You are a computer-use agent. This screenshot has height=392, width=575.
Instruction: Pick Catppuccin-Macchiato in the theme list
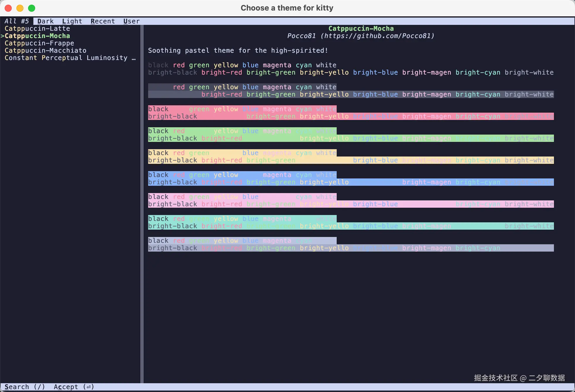[x=45, y=51]
